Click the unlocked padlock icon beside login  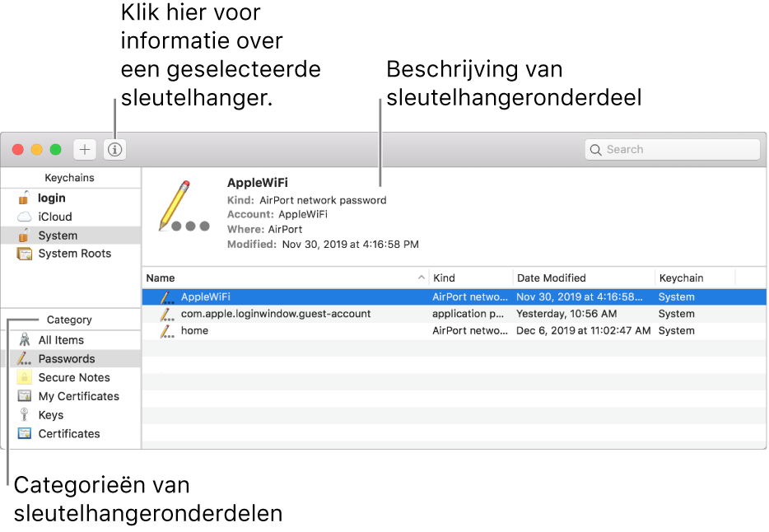(x=24, y=197)
